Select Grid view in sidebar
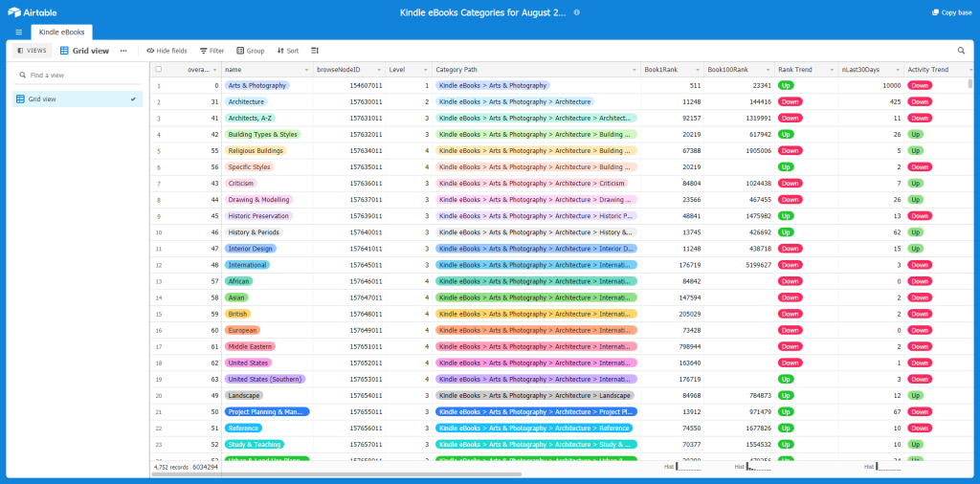 (78, 99)
